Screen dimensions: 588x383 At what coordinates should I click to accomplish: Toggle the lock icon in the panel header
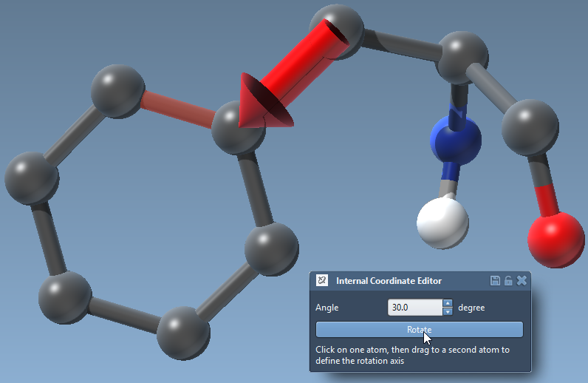click(x=508, y=280)
